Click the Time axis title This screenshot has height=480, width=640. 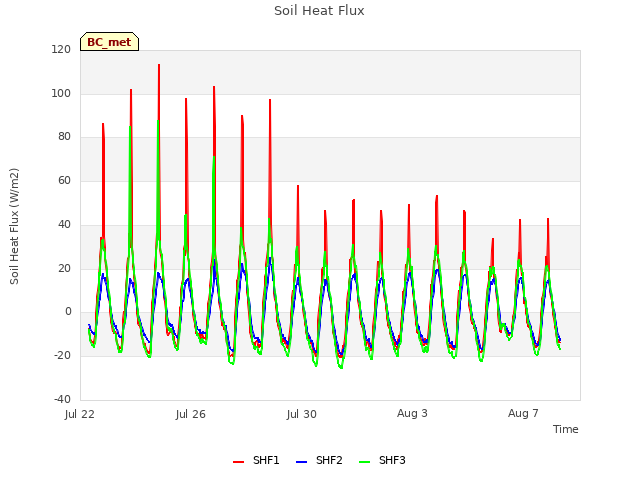(566, 429)
